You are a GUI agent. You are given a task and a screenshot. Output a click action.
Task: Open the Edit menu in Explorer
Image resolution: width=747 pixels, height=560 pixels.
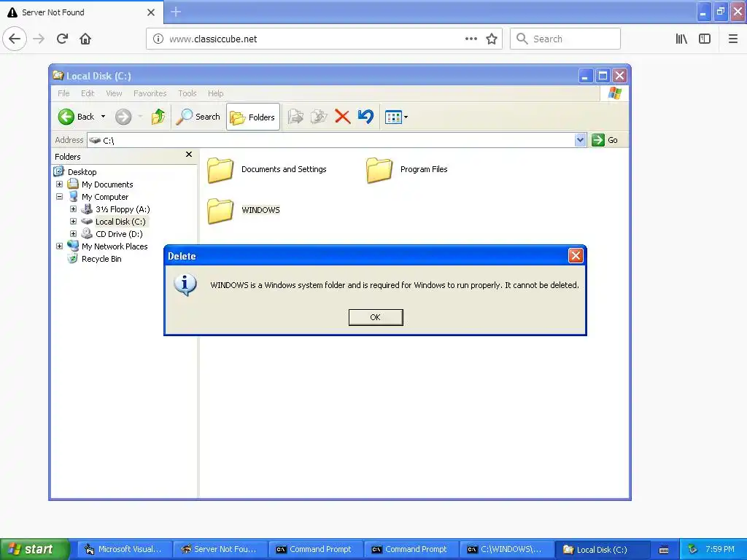88,93
